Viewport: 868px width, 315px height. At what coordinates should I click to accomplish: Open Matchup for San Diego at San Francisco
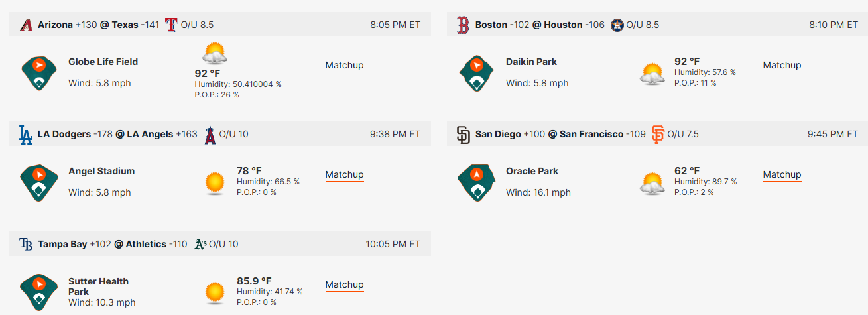point(782,174)
